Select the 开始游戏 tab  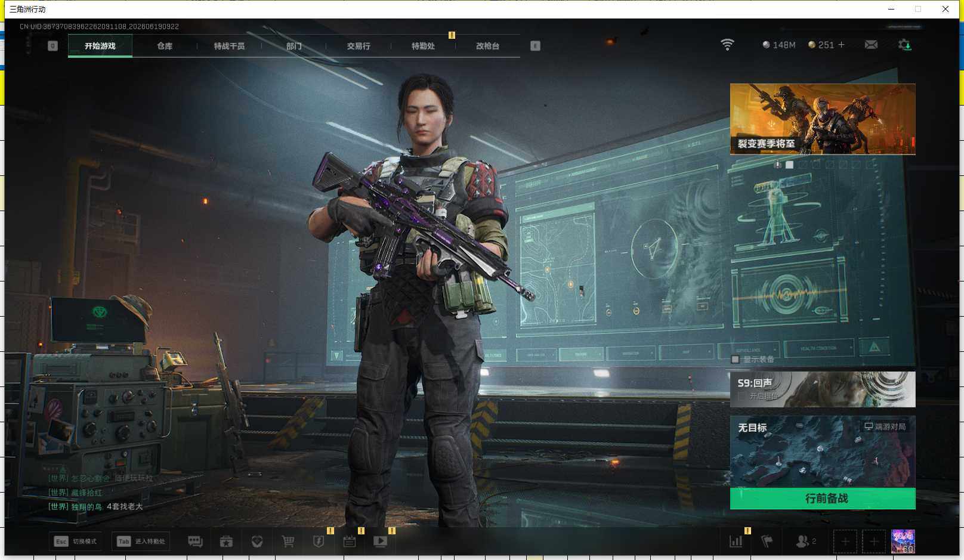[x=100, y=46]
